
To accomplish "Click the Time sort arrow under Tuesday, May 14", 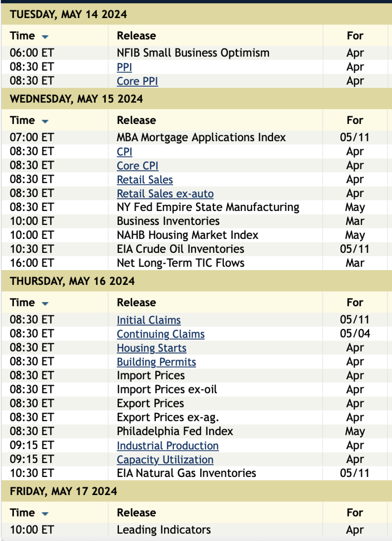I will click(45, 37).
